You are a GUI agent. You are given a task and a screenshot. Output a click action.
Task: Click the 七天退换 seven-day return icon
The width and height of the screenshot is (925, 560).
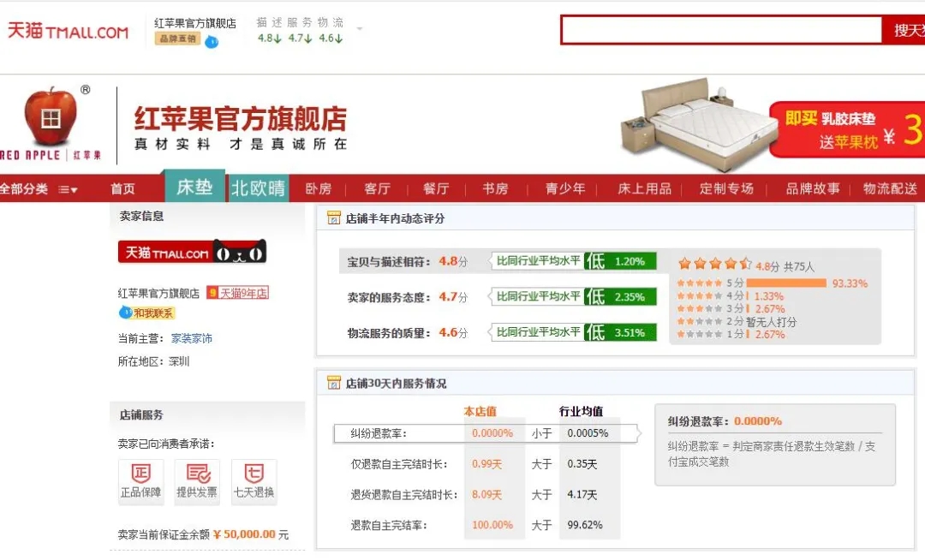(x=254, y=480)
